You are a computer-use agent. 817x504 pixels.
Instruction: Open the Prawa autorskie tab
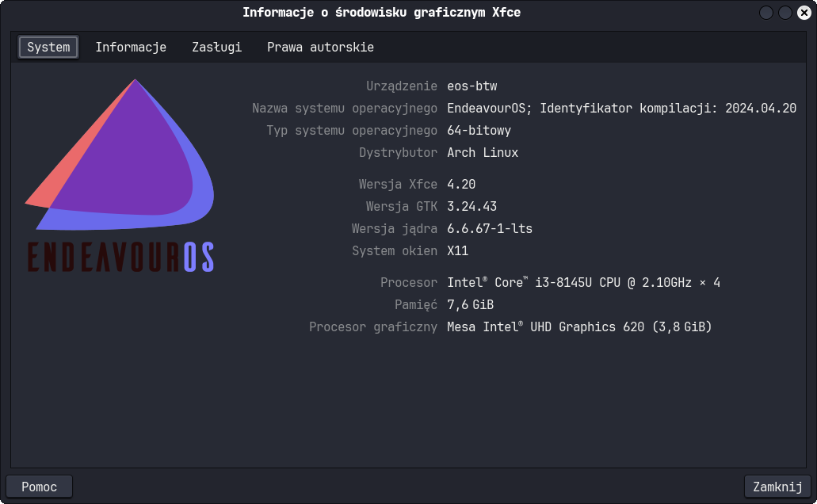(x=320, y=48)
